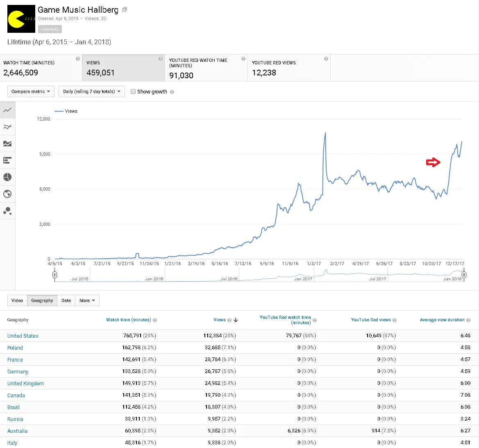Click United States views value 112,384

pos(213,336)
